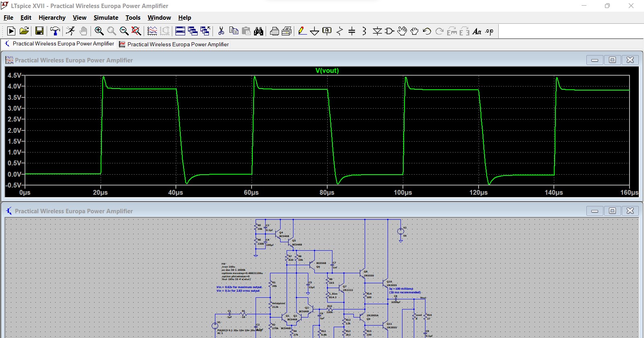Close the waveform plot sub-window
Screen dimensions: 644x338
coord(630,60)
